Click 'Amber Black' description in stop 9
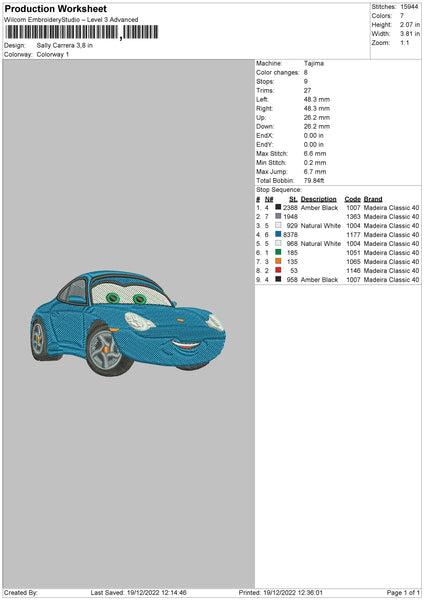 pyautogui.click(x=320, y=279)
